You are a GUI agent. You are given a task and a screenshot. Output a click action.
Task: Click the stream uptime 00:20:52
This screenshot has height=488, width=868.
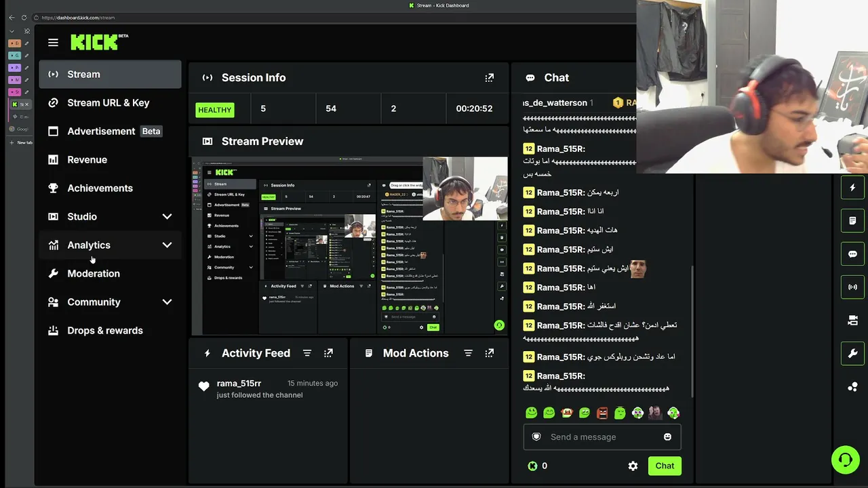click(474, 108)
